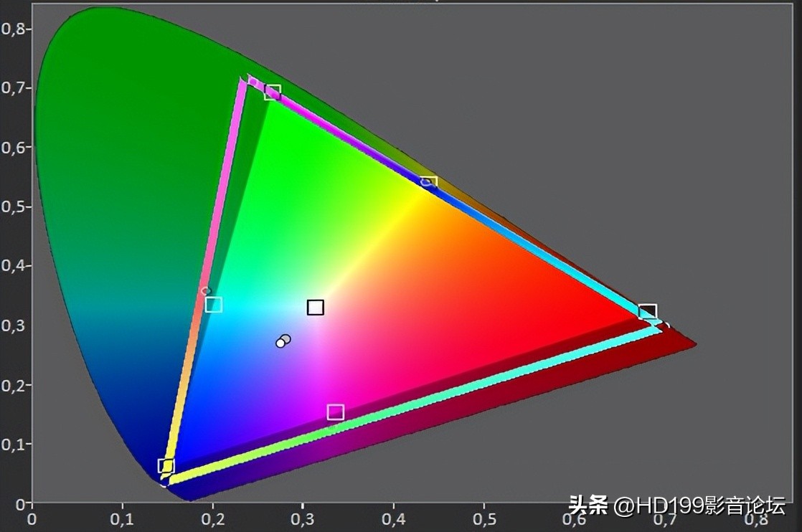The image size is (802, 532).
Task: Click the red primary target square
Action: (x=648, y=312)
